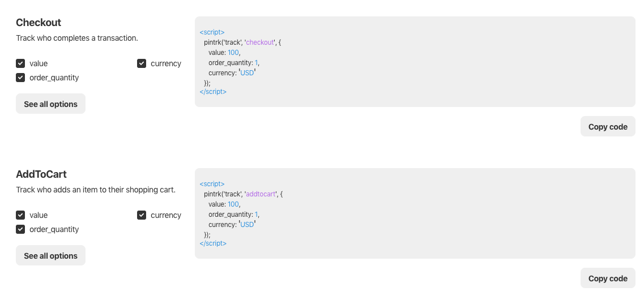Image resolution: width=644 pixels, height=300 pixels.
Task: Toggle the AddToCart value checkbox
Action: [x=20, y=215]
